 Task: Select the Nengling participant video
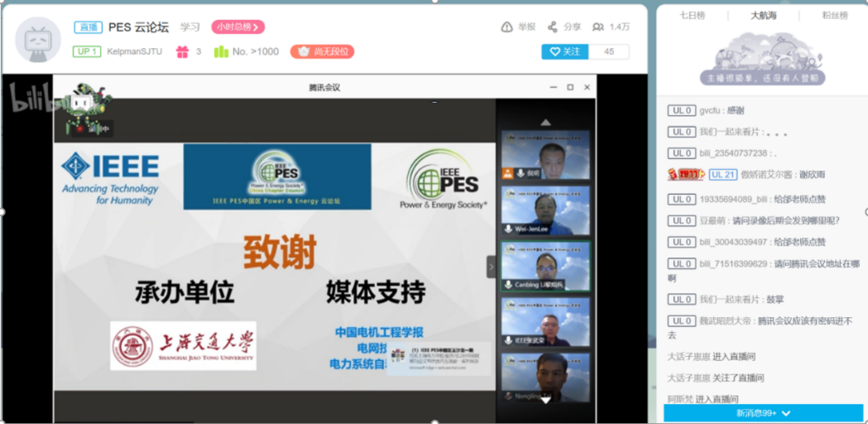[545, 378]
